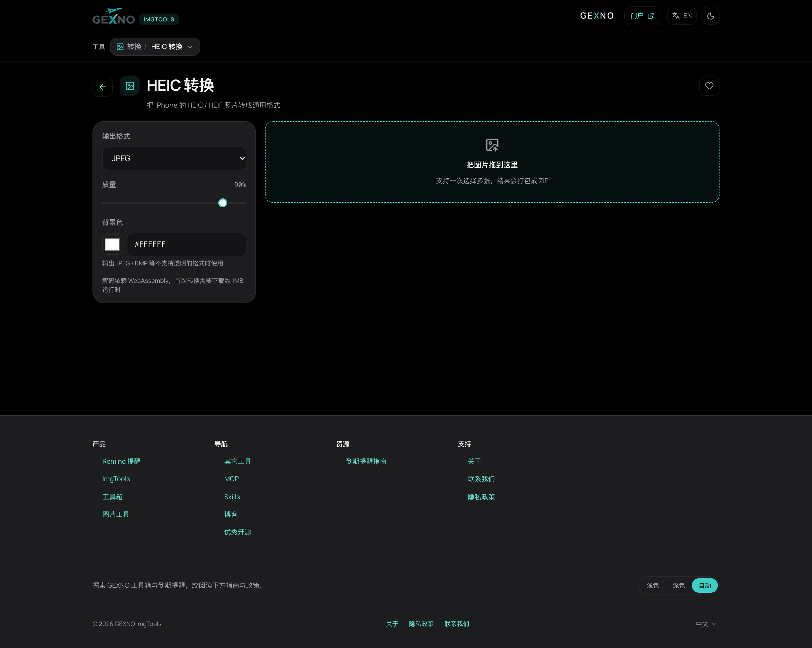Viewport: 812px width, 648px height.
Task: Open the 工具箱 footer link
Action: (112, 497)
